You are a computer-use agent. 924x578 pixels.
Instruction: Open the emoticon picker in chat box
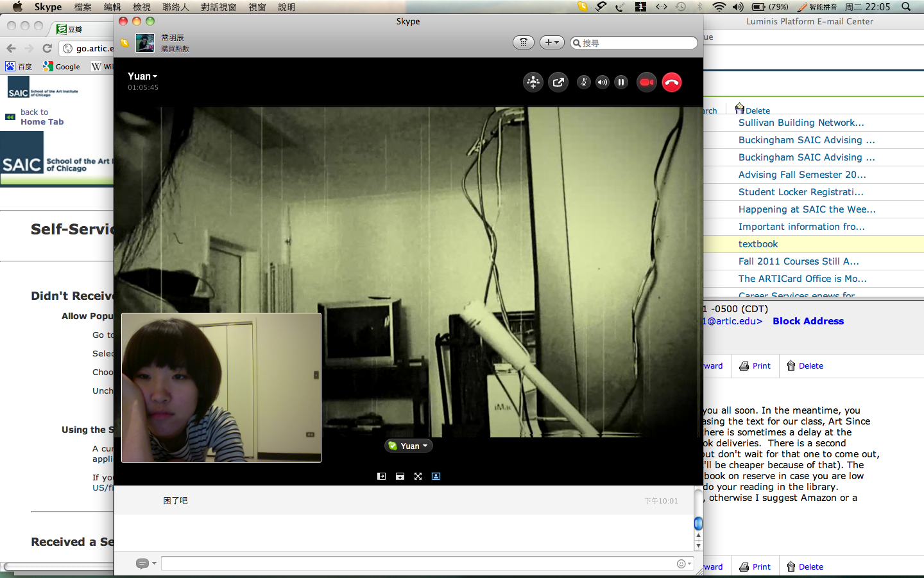684,564
